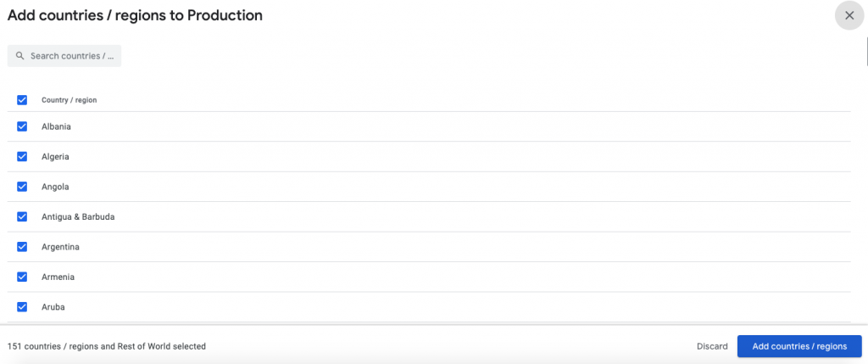The image size is (868, 364).
Task: Uncheck the Algeria checkbox
Action: pos(22,157)
